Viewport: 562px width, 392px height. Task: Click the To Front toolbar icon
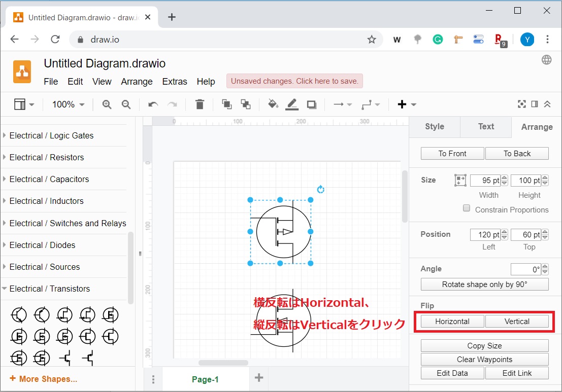226,104
